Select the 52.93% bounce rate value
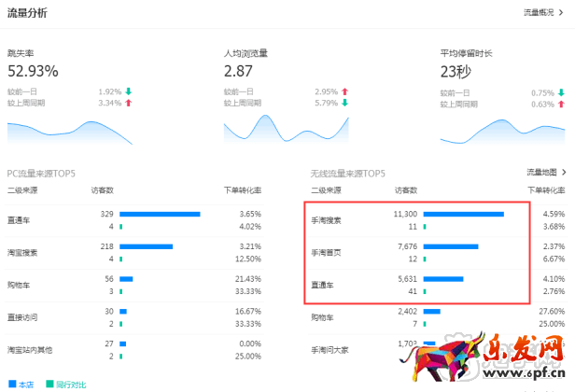This screenshot has height=392, width=575. 33,71
